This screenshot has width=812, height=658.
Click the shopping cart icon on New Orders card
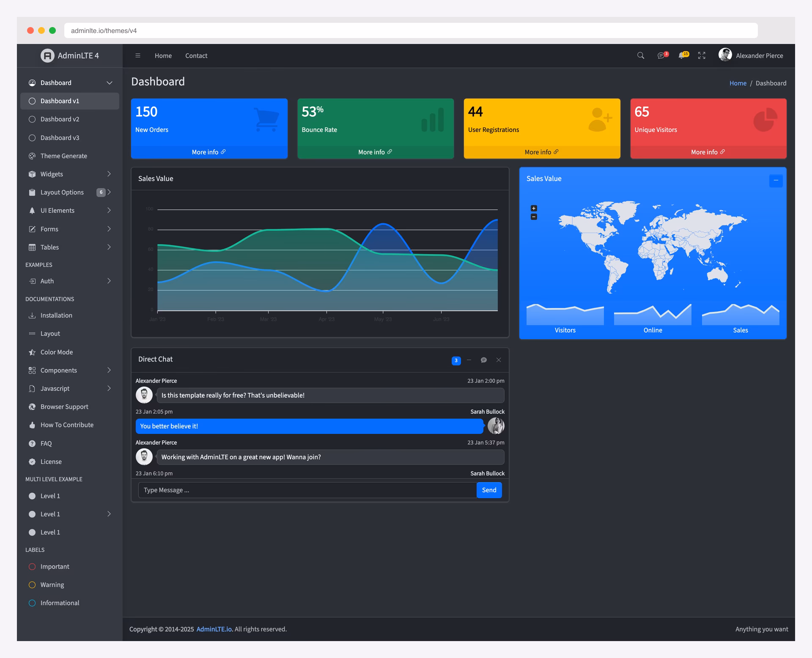[x=266, y=120]
